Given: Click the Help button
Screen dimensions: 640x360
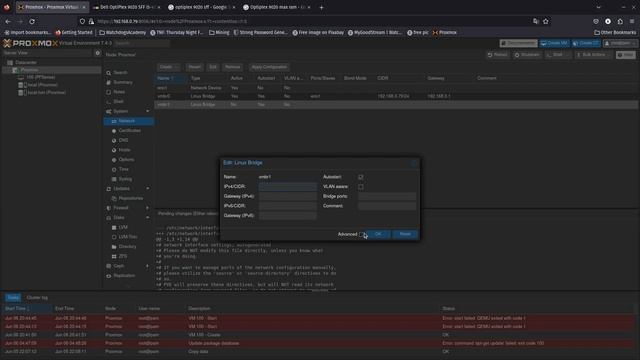Looking at the screenshot, I should tap(625, 55).
